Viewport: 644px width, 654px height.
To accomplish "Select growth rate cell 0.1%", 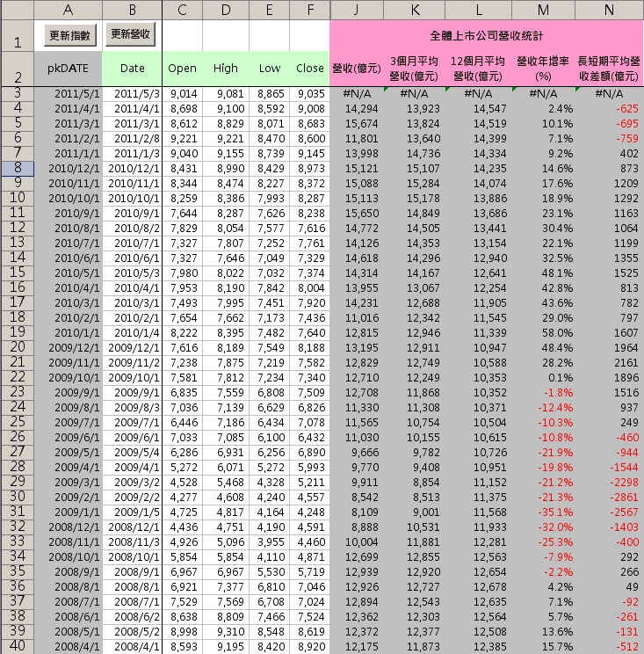I will tap(543, 378).
